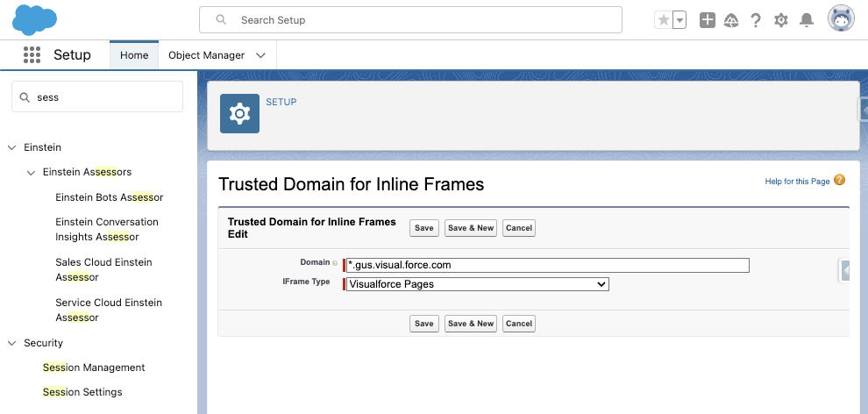Switch to the Home tab
Viewport: 868px width, 414px height.
(134, 55)
